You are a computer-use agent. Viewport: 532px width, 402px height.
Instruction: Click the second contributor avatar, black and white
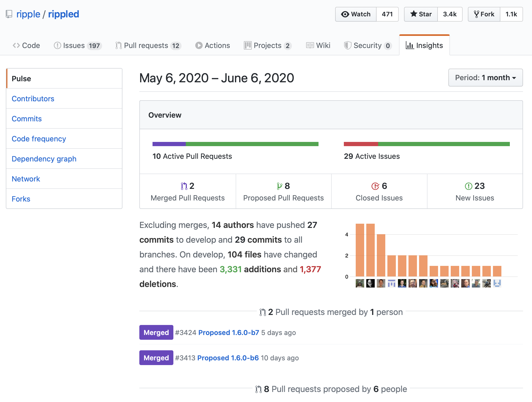click(370, 283)
